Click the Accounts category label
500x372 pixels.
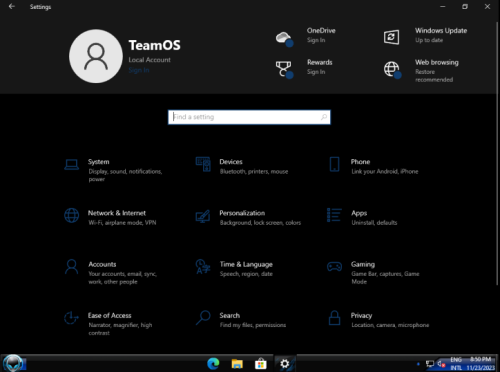pyautogui.click(x=102, y=264)
